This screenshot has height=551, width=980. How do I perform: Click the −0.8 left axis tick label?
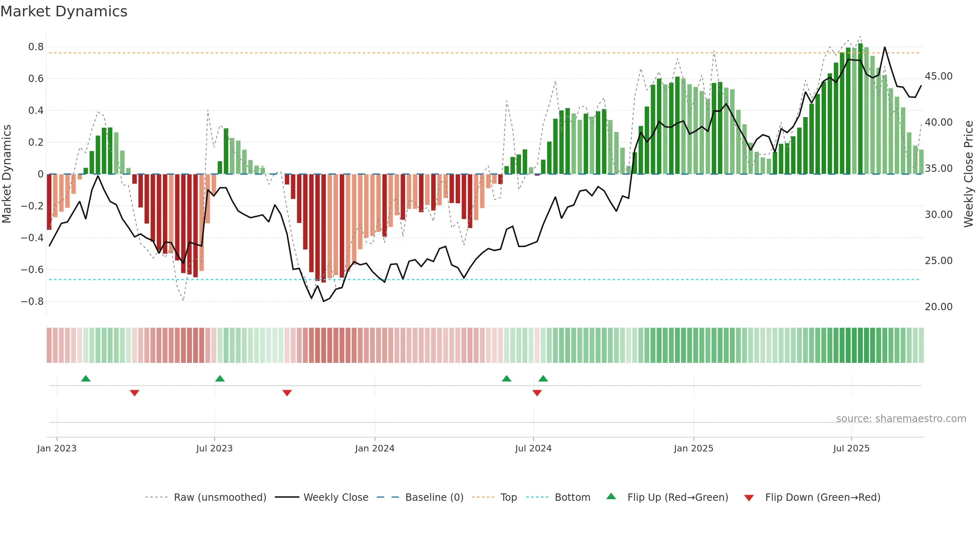point(32,302)
